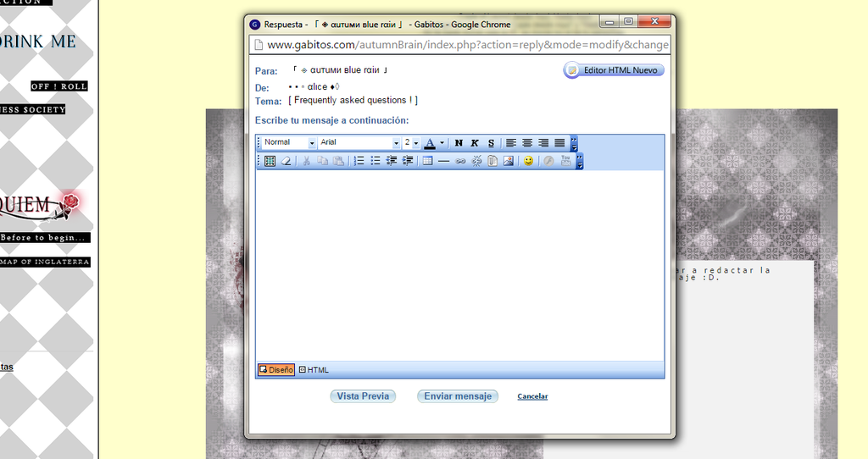Screen dimensions: 868x459
Task: Switch to the HTML tab
Action: tap(314, 370)
